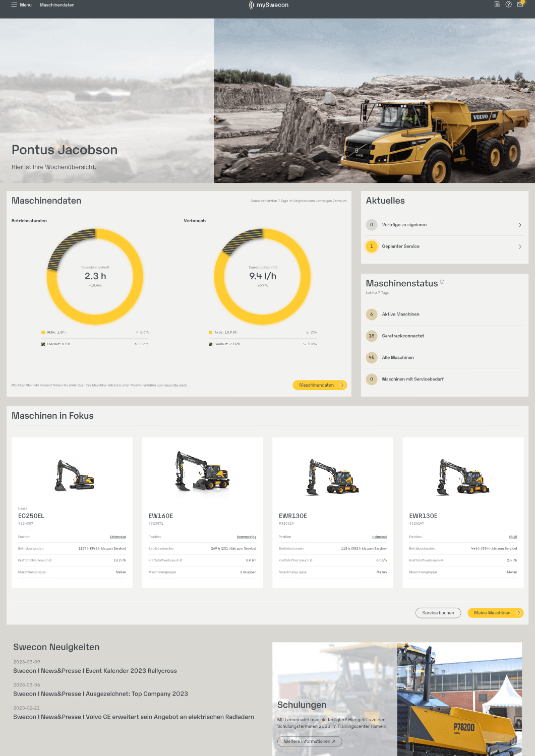Click the yellow Maschinendaten button
Screen dimensions: 535x756
(x=320, y=385)
